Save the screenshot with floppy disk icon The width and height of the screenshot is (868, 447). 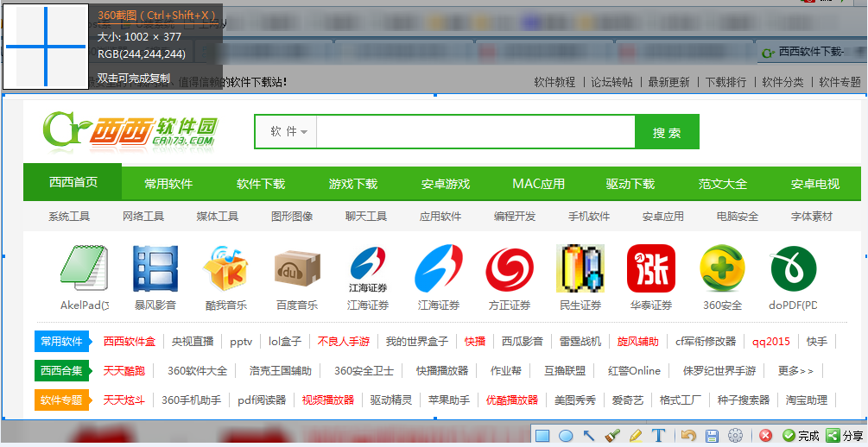(712, 436)
